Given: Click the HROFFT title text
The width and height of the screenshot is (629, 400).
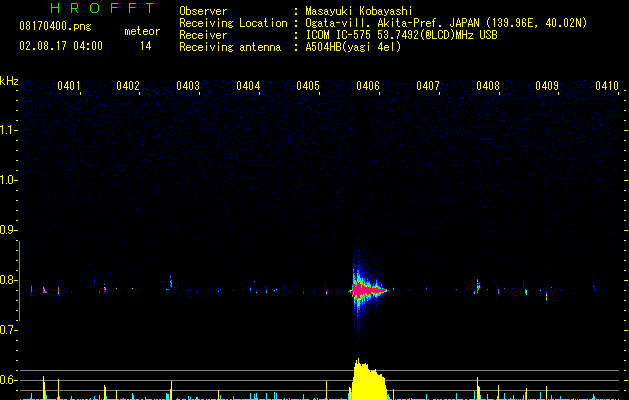Looking at the screenshot, I should click(x=102, y=10).
